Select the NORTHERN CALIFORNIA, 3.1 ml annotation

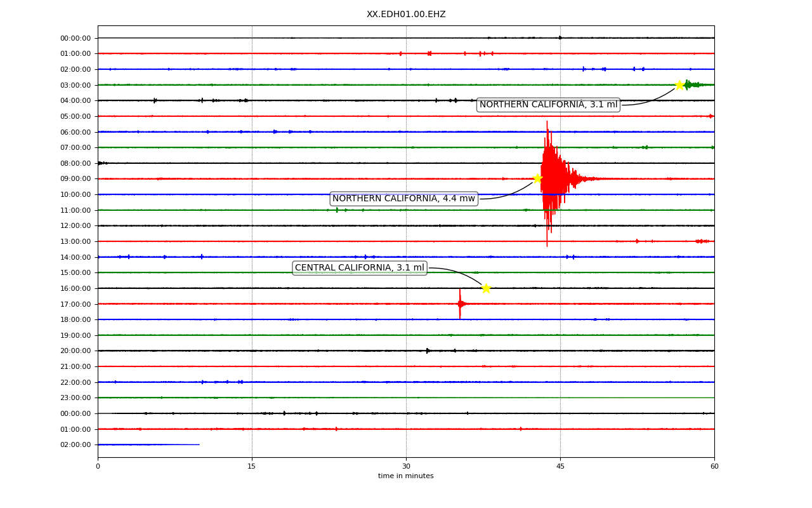548,105
